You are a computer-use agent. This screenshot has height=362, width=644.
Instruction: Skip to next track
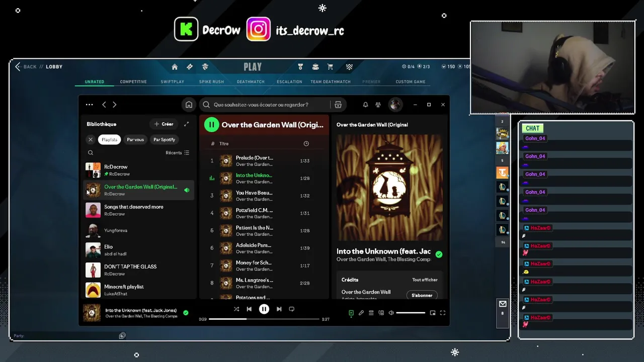coord(279,309)
